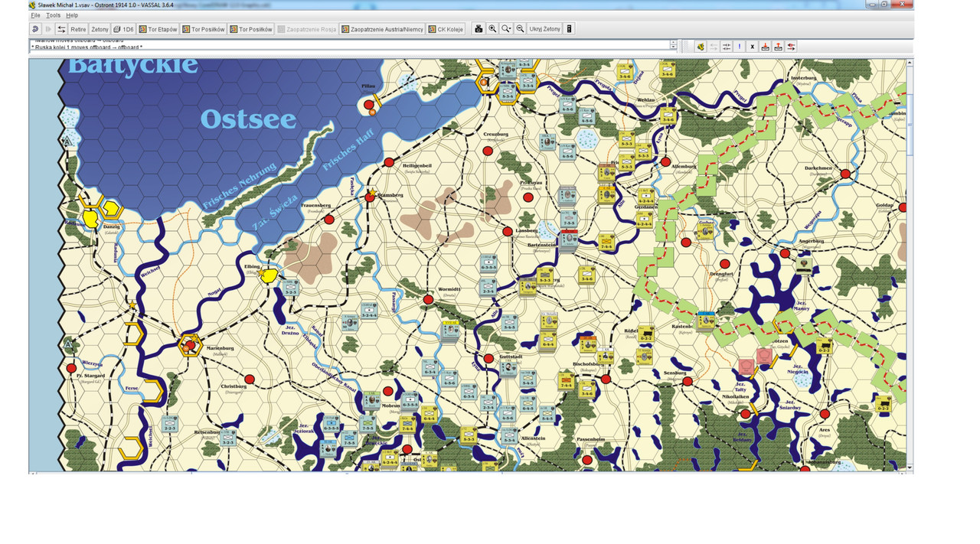This screenshot has height=544, width=980.
Task: Click the Christburg red town dot
Action: click(249, 379)
